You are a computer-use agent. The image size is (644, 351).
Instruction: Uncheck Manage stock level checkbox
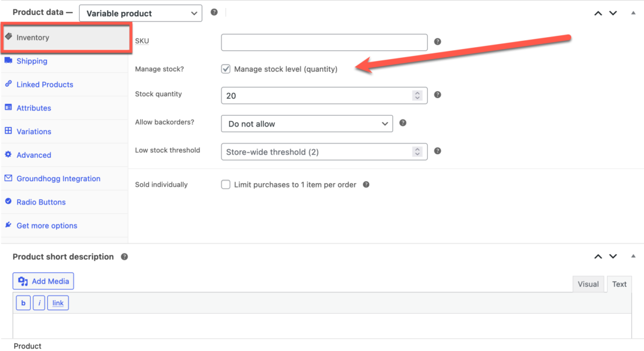pyautogui.click(x=226, y=69)
